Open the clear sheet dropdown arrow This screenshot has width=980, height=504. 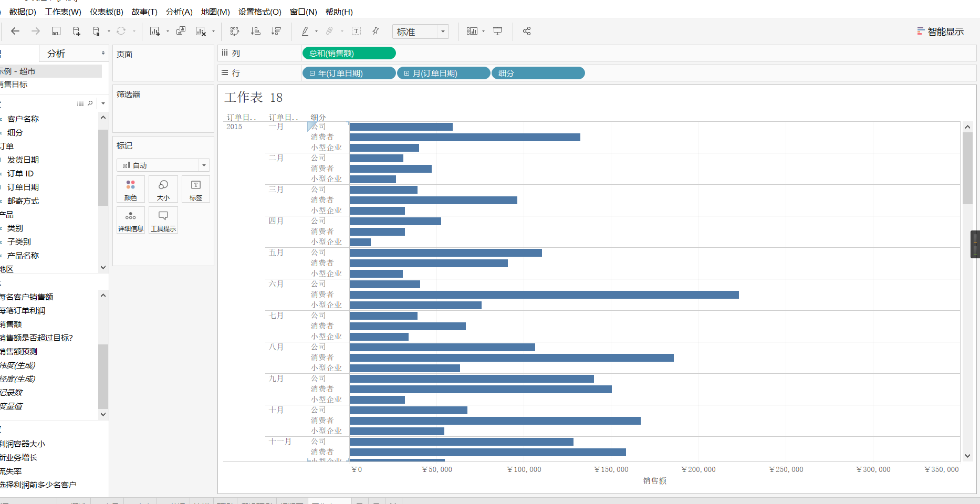(213, 31)
